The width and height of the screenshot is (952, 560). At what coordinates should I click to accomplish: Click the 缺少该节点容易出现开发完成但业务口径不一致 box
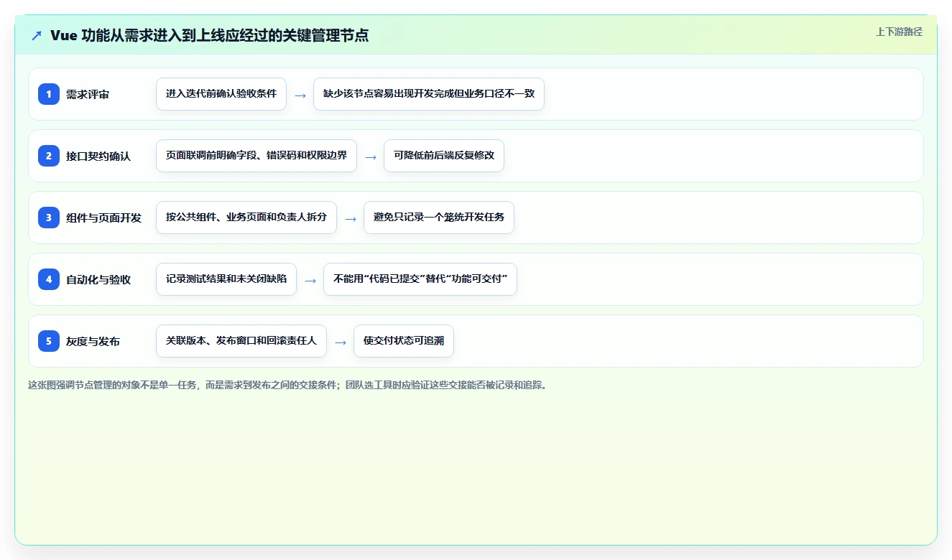(429, 94)
